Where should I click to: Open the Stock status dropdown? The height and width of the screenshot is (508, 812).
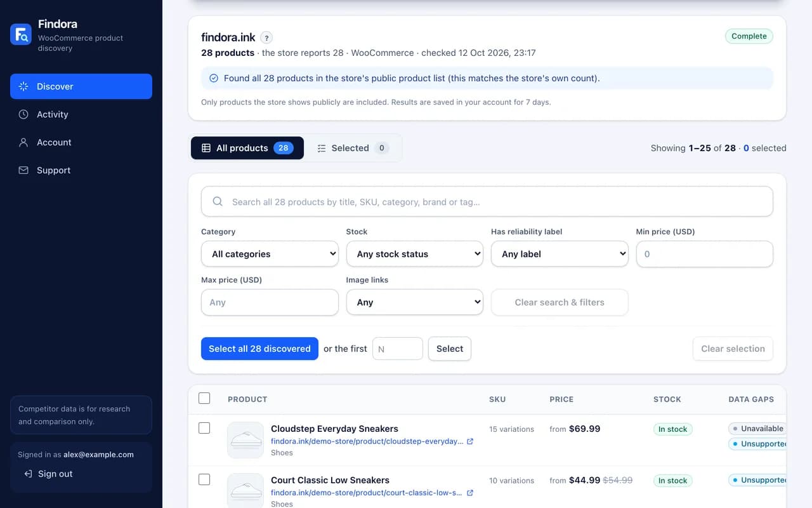click(x=415, y=254)
